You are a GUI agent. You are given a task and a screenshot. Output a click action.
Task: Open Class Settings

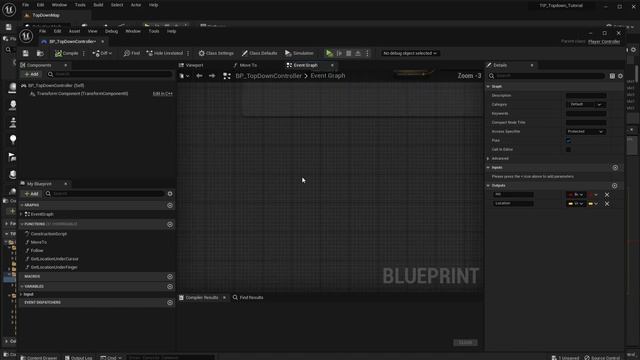(216, 53)
